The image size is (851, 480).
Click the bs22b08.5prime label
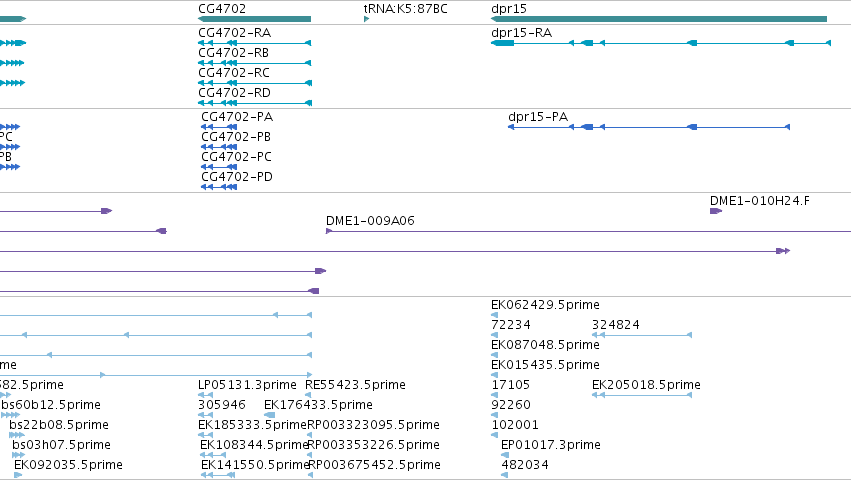point(59,425)
